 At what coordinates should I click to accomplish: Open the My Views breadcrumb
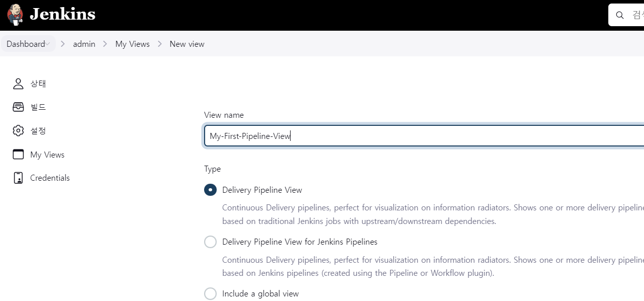pos(132,44)
